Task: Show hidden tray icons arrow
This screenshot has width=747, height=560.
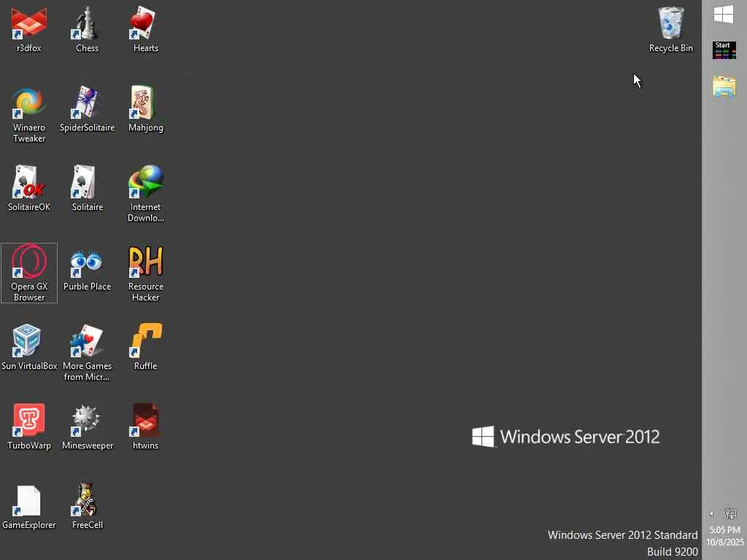Action: point(712,514)
